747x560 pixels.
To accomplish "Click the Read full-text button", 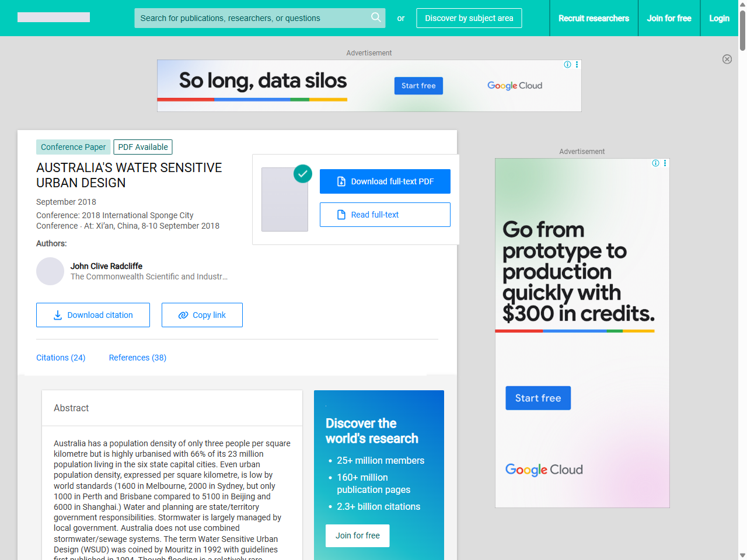I will click(385, 215).
